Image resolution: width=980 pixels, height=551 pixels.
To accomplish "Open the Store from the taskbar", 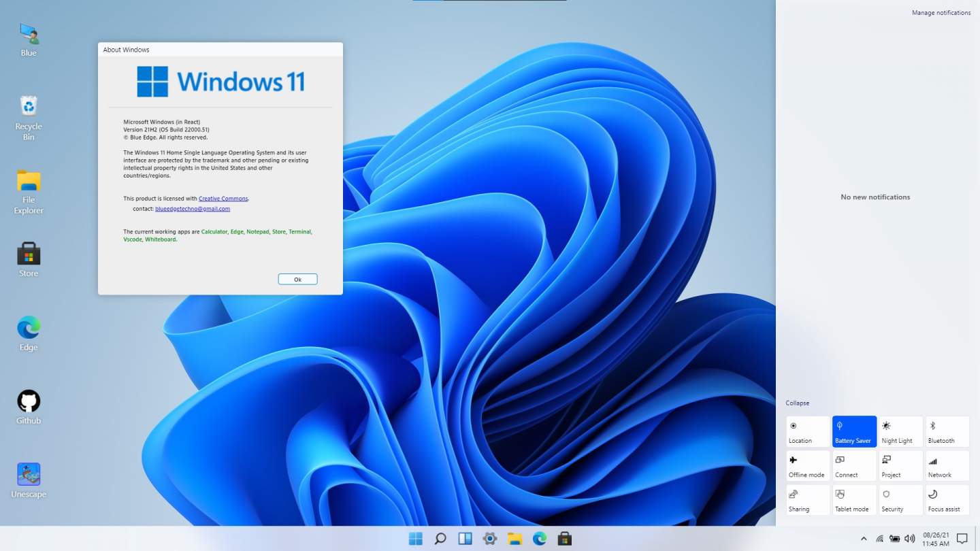I will click(564, 538).
